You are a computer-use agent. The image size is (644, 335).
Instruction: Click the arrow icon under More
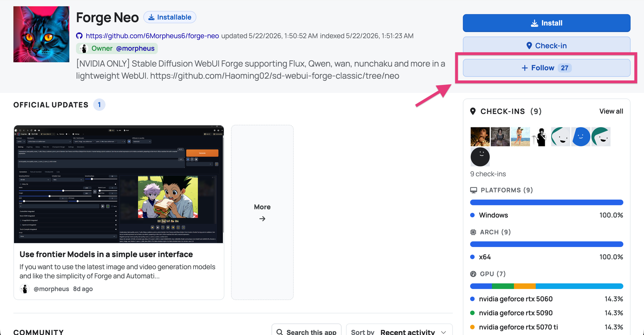[262, 219]
